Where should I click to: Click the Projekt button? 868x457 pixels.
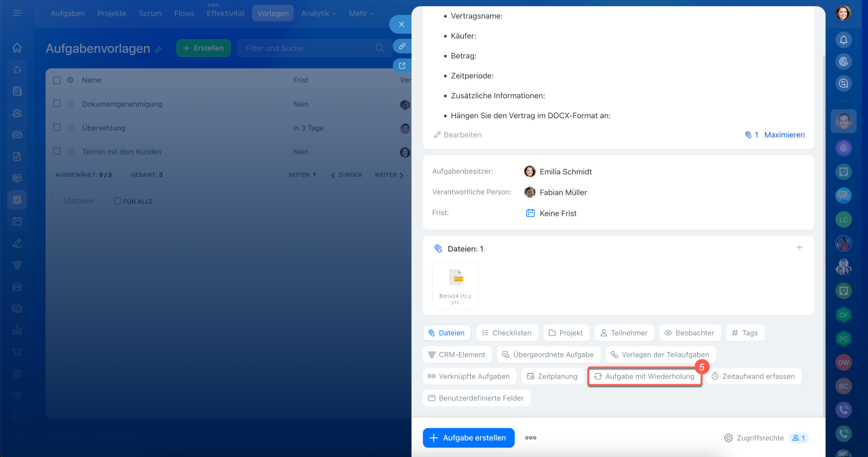566,333
